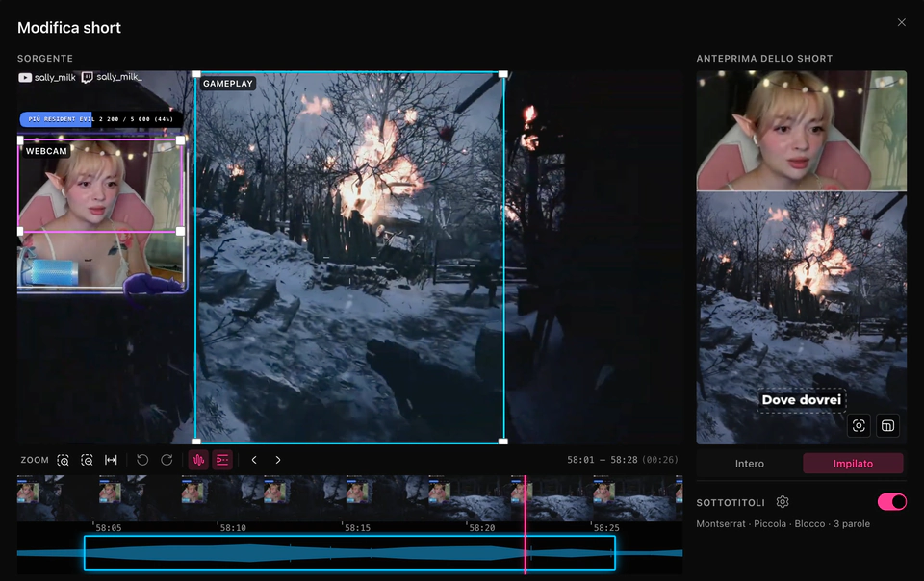Click the right edge of audio selection
The width and height of the screenshot is (924, 581).
click(615, 553)
